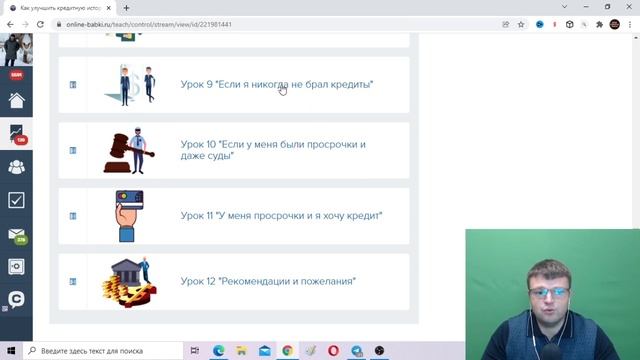Open the mail messages icon in sidebar
640x360 pixels.
pos(16,234)
